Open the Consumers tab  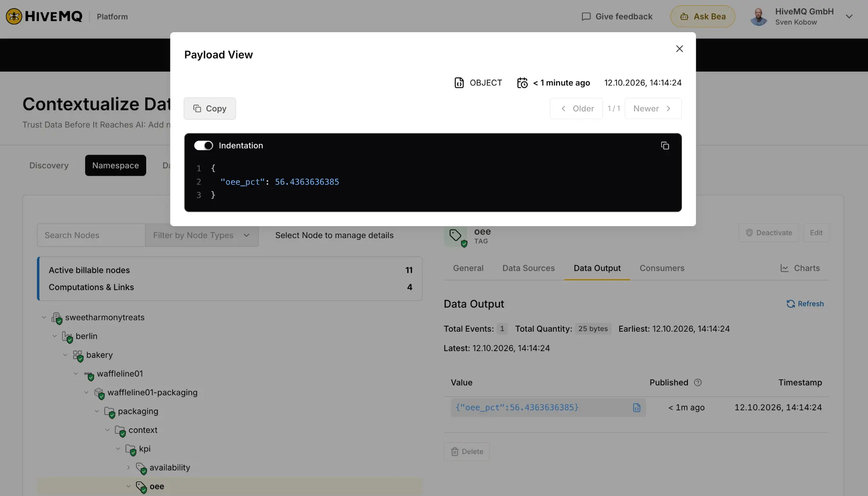point(662,268)
